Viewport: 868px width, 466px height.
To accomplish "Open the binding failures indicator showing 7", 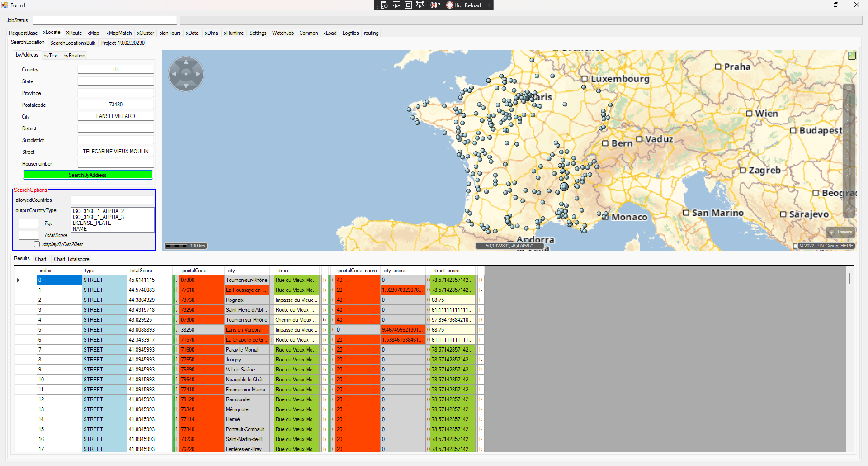I will [x=435, y=5].
